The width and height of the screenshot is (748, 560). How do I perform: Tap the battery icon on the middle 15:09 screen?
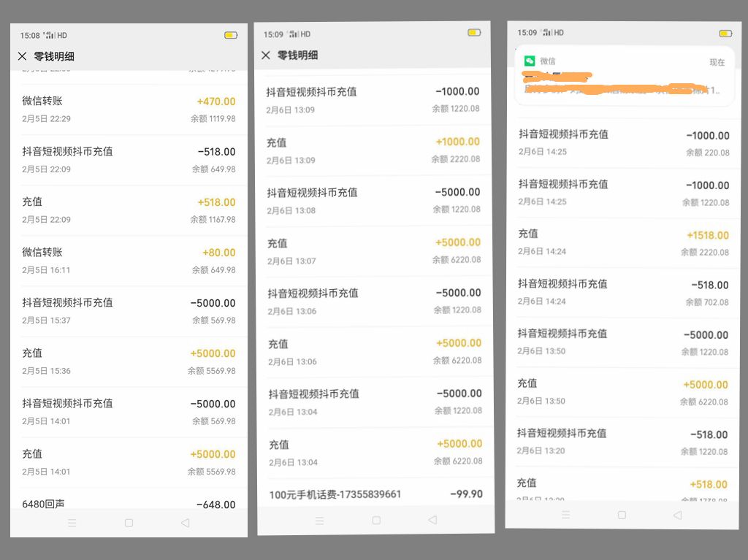tap(474, 33)
